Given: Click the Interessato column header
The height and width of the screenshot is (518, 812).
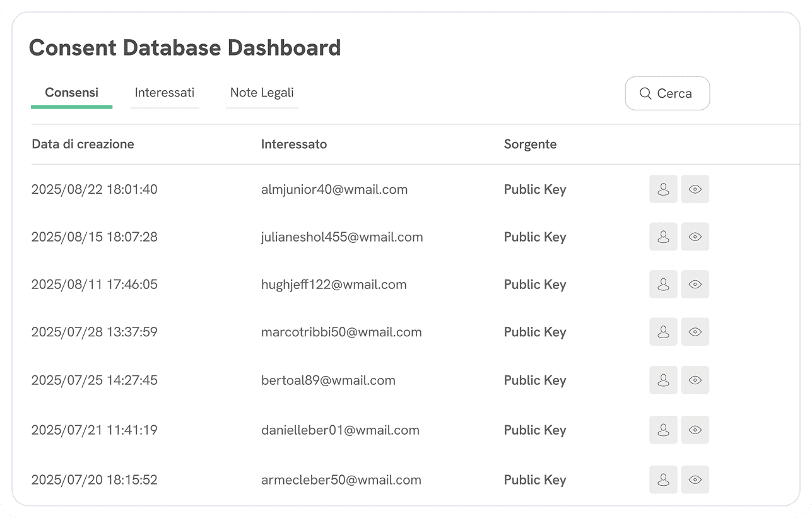Looking at the screenshot, I should [x=294, y=144].
